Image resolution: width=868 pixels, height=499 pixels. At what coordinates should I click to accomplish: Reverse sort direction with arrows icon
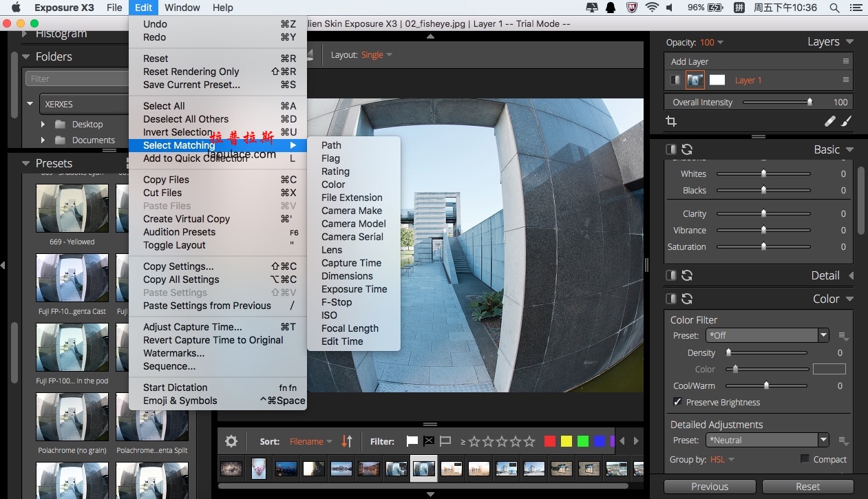(347, 441)
